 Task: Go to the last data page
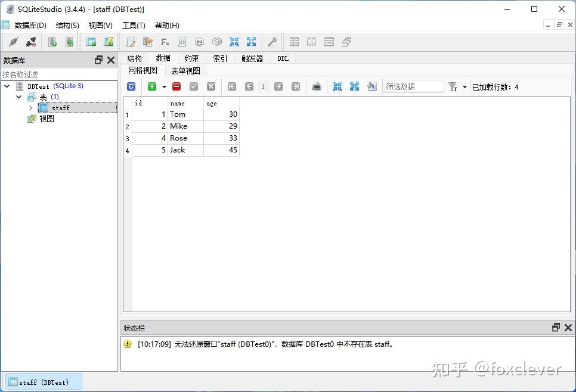point(296,86)
